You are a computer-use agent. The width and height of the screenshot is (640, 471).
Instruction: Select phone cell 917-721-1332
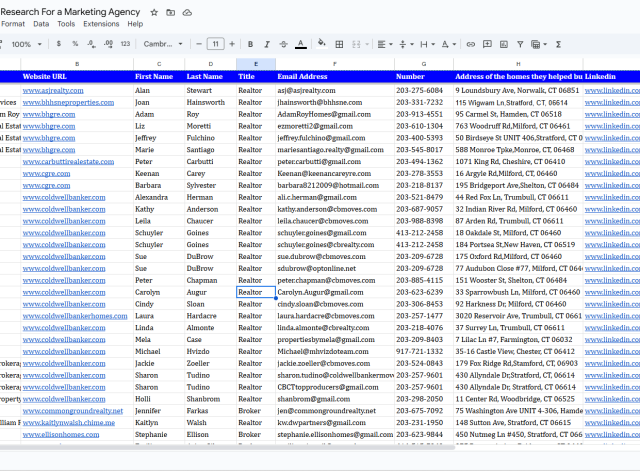[424, 351]
